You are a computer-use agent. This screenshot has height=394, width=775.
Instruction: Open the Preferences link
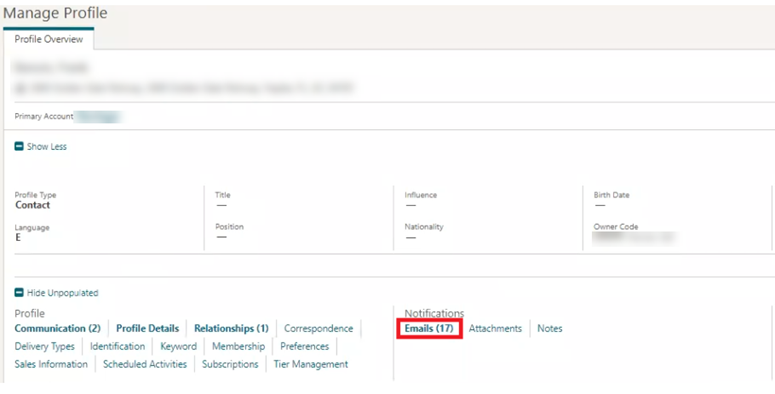pos(304,347)
